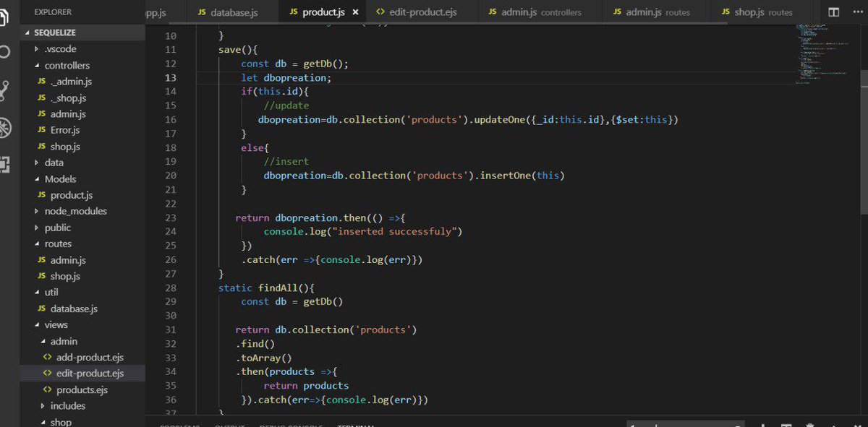Open the Debug view icon
Image resolution: width=868 pixels, height=427 pixels.
[4, 127]
